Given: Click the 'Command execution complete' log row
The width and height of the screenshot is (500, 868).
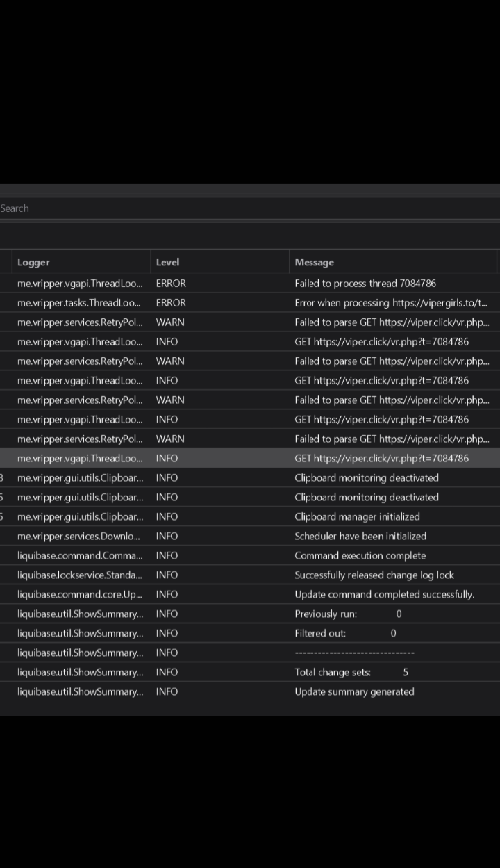Looking at the screenshot, I should tap(360, 556).
